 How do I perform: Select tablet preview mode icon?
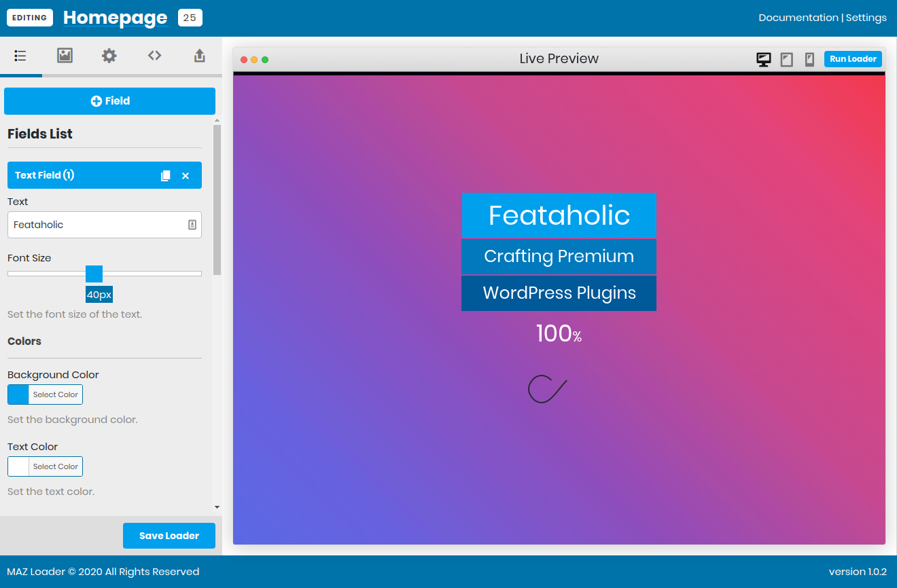(x=787, y=60)
